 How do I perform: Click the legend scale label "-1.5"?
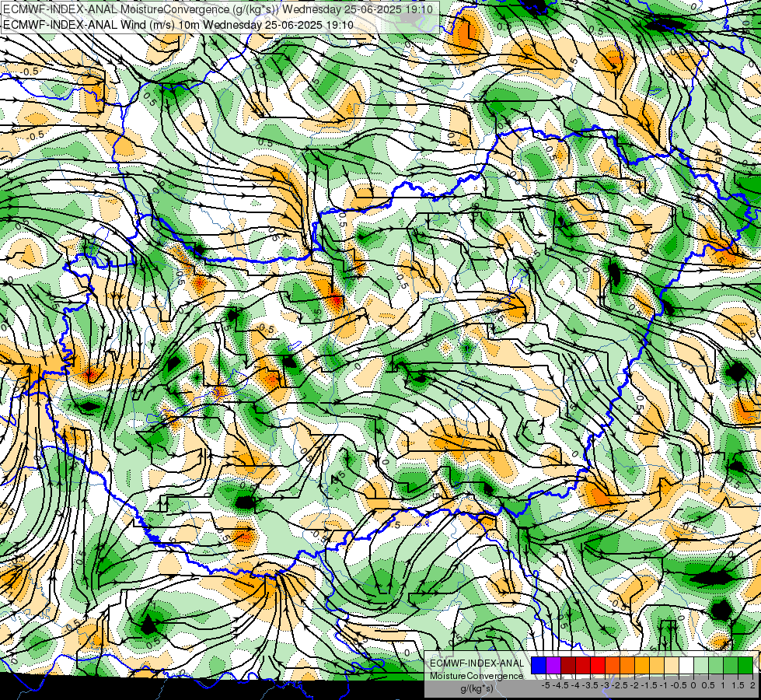point(649,685)
